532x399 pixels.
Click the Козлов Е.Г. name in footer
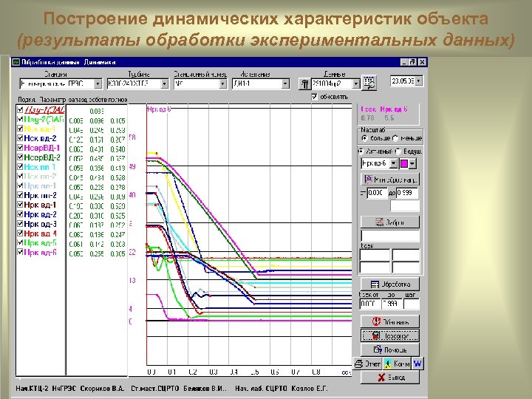tap(309, 389)
